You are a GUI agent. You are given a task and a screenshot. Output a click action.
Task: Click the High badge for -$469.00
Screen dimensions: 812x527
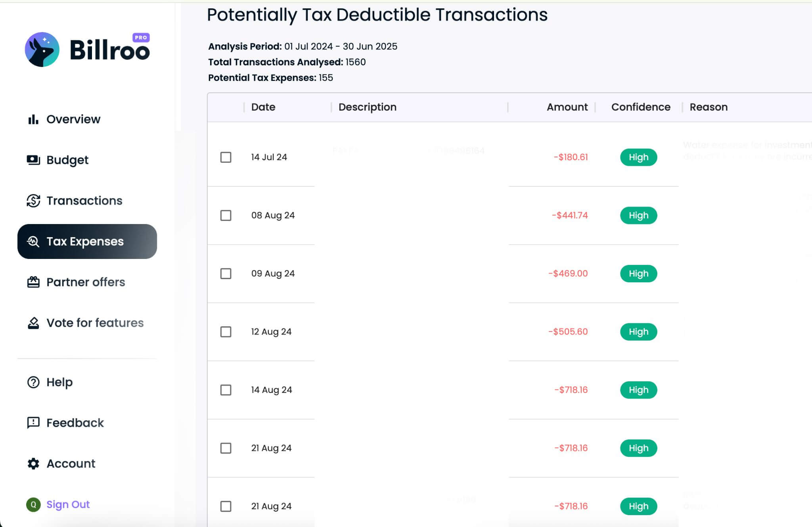(x=638, y=274)
